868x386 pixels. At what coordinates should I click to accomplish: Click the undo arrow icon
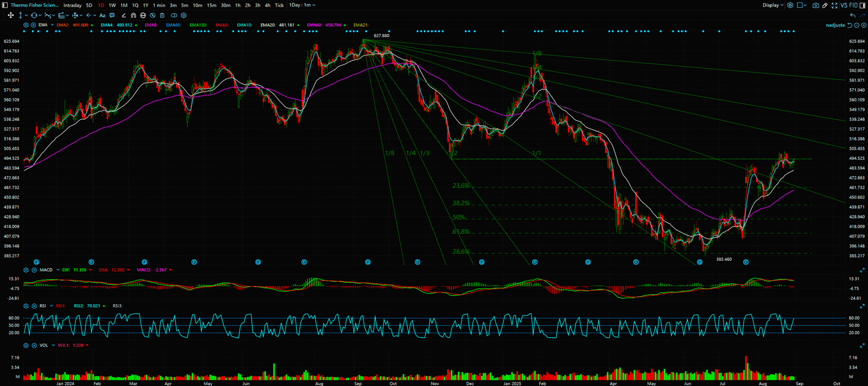tap(853, 16)
